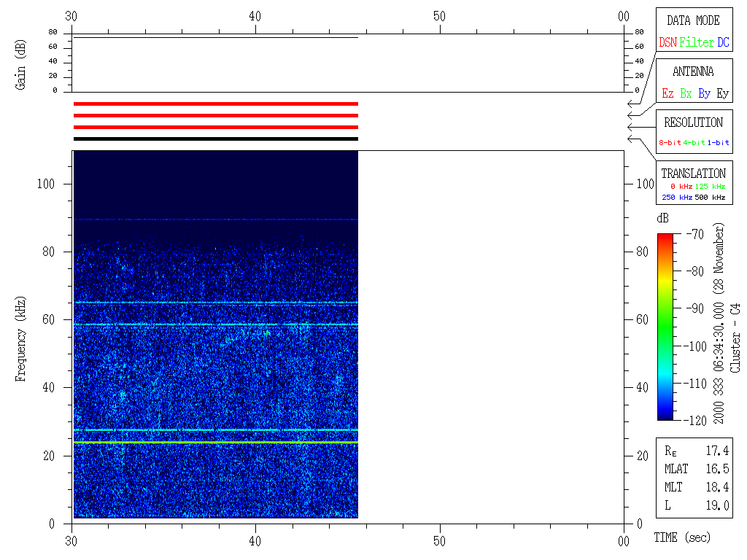The image size is (747, 560).
Task: Click the DATA MODE heading
Action: (x=693, y=20)
